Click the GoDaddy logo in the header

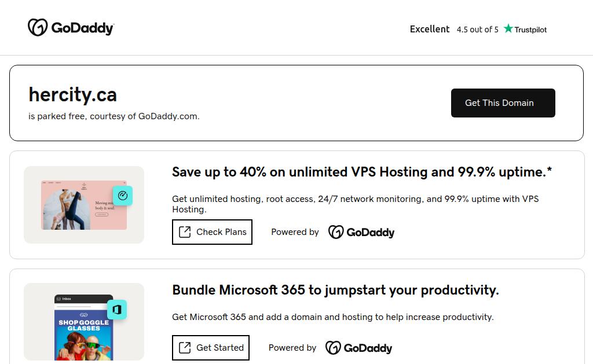point(71,28)
